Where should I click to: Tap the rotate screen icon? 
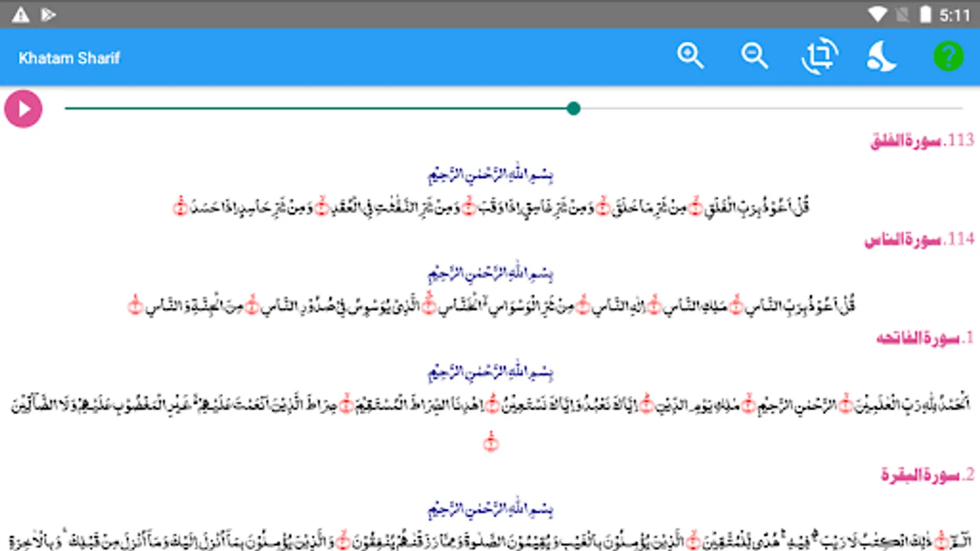pyautogui.click(x=820, y=56)
